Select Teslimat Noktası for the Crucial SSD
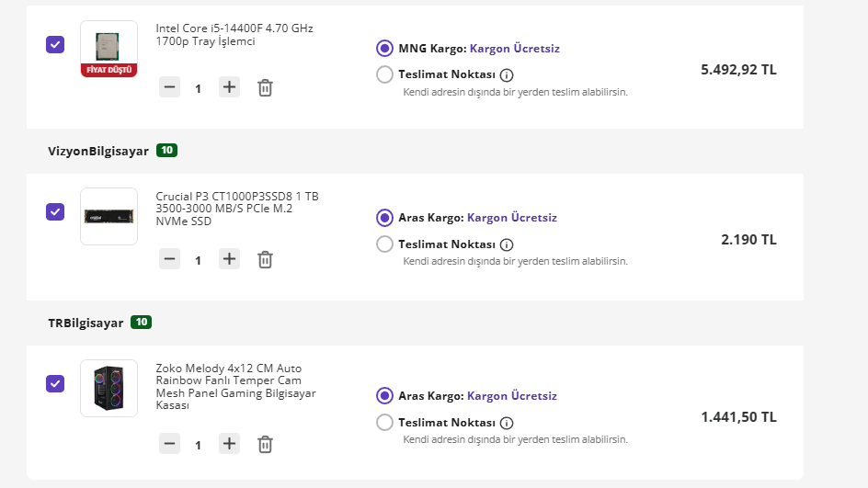Screen dimensions: 868x488 (x=384, y=244)
